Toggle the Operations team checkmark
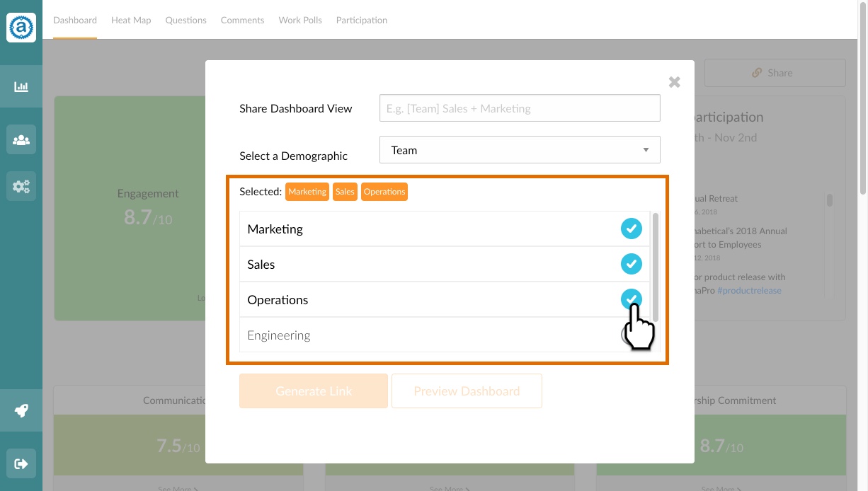 tap(632, 300)
